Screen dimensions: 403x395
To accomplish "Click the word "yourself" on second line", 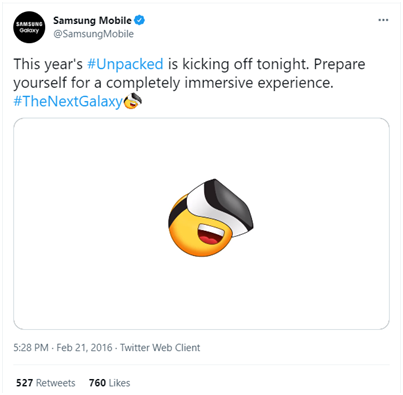I will click(x=40, y=83).
